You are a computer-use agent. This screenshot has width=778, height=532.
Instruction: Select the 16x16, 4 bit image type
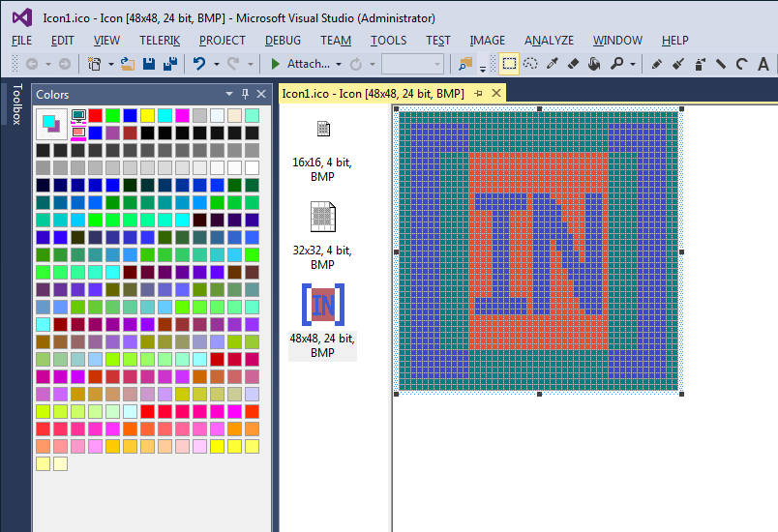[322, 151]
